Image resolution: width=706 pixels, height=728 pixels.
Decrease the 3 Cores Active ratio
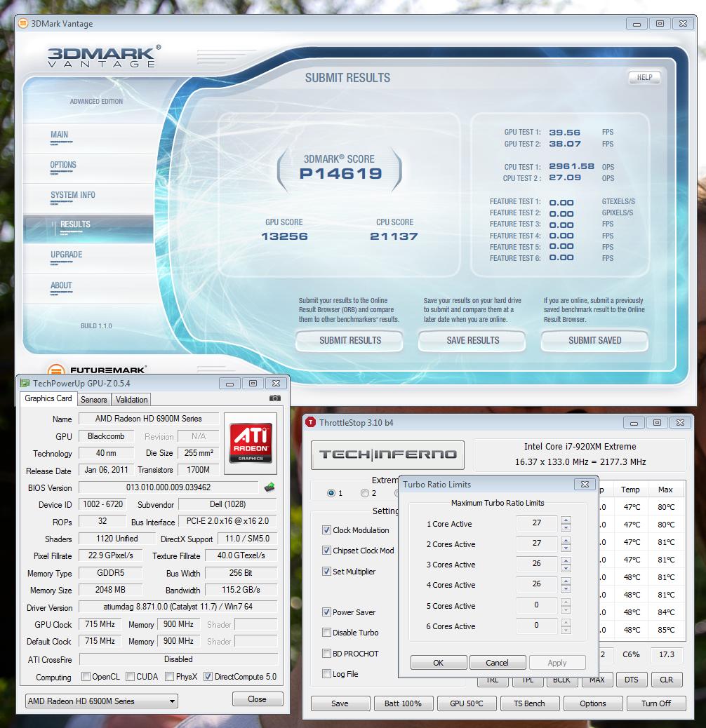pos(566,569)
